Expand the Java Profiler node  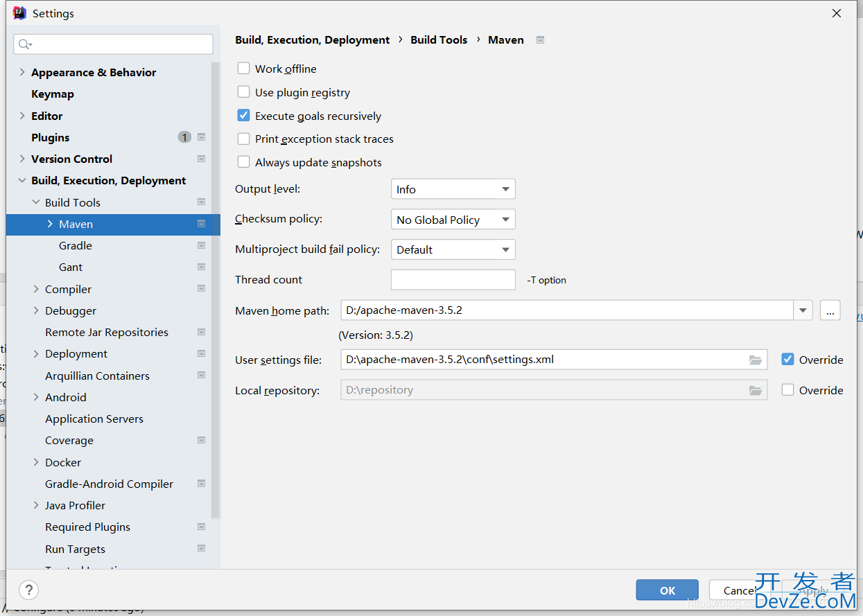tap(36, 505)
